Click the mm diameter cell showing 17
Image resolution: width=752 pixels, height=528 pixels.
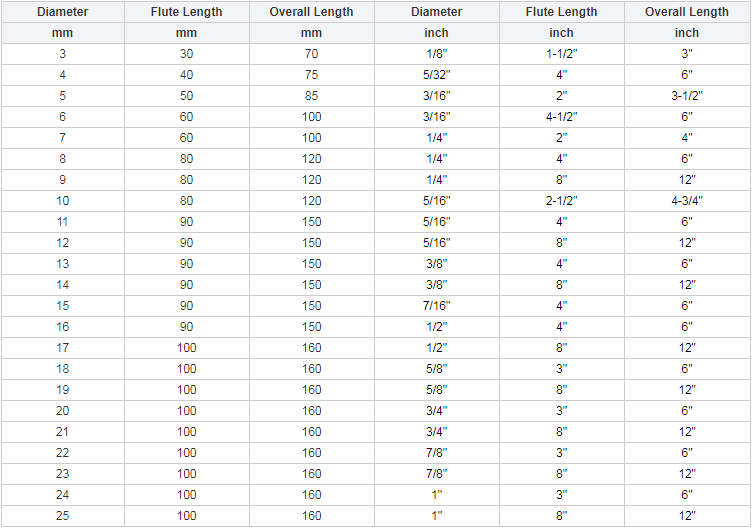pos(62,347)
